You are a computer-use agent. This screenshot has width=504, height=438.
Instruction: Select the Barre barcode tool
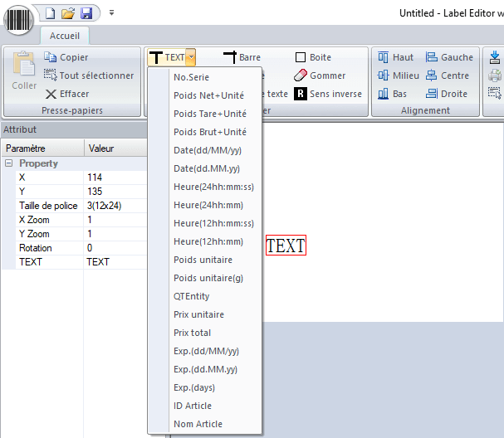[x=242, y=57]
